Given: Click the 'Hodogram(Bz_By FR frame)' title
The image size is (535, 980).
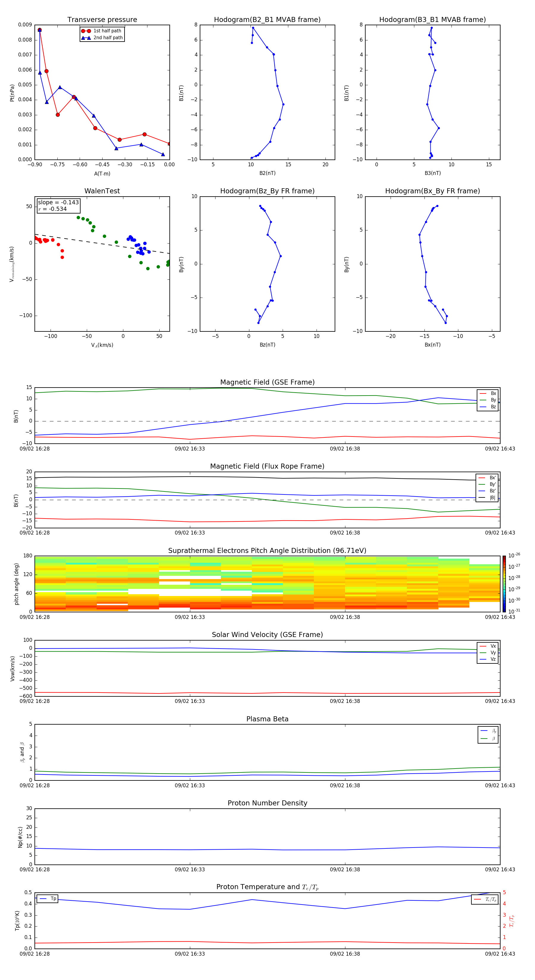Looking at the screenshot, I should pyautogui.click(x=267, y=191).
